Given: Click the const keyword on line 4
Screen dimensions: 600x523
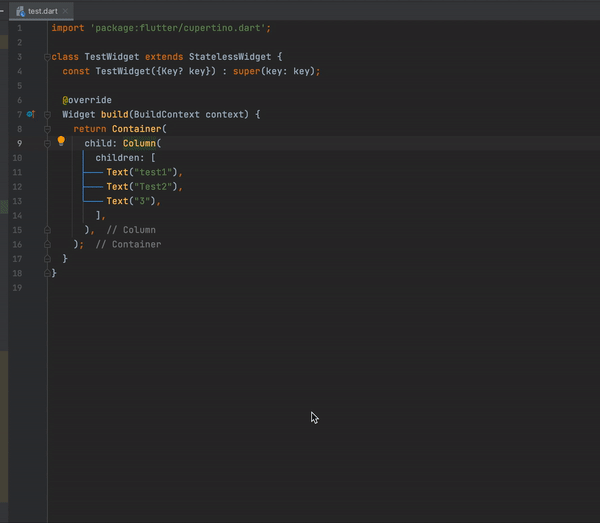Looking at the screenshot, I should [x=76, y=71].
